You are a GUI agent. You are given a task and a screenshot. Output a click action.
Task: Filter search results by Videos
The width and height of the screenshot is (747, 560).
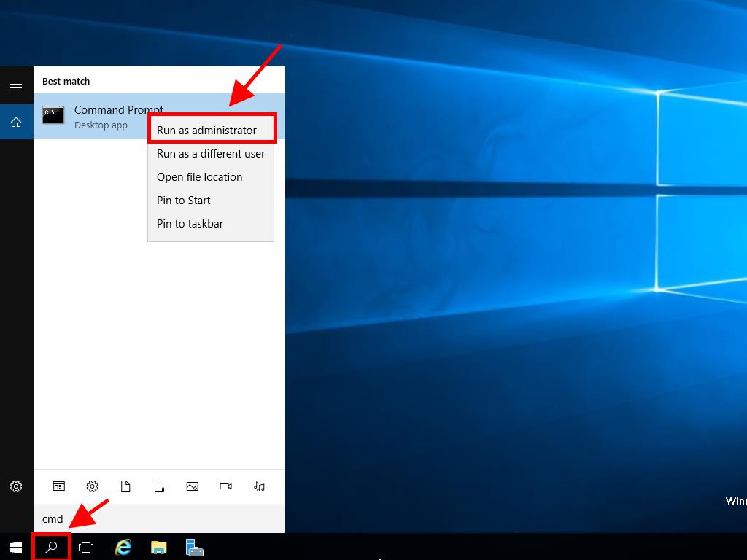[226, 486]
